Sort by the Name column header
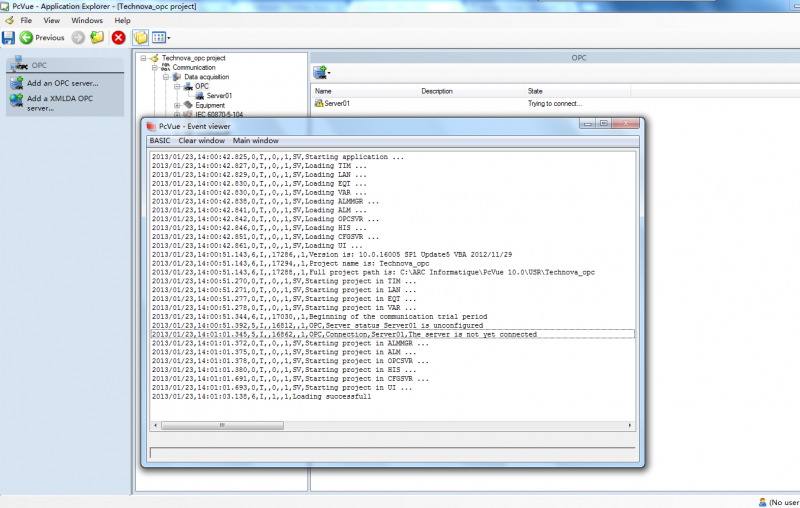Image resolution: width=800 pixels, height=508 pixels. pos(364,91)
